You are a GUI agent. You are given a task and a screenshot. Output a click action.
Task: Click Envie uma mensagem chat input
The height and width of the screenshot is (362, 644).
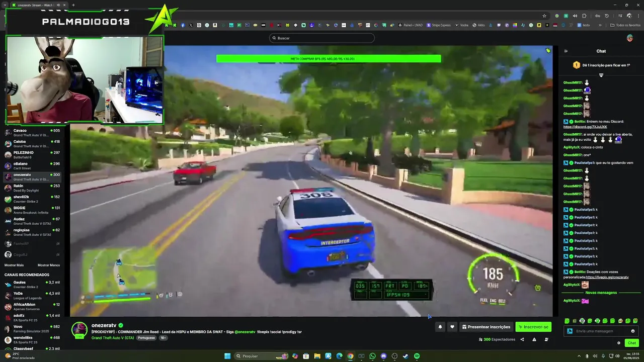[601, 331]
